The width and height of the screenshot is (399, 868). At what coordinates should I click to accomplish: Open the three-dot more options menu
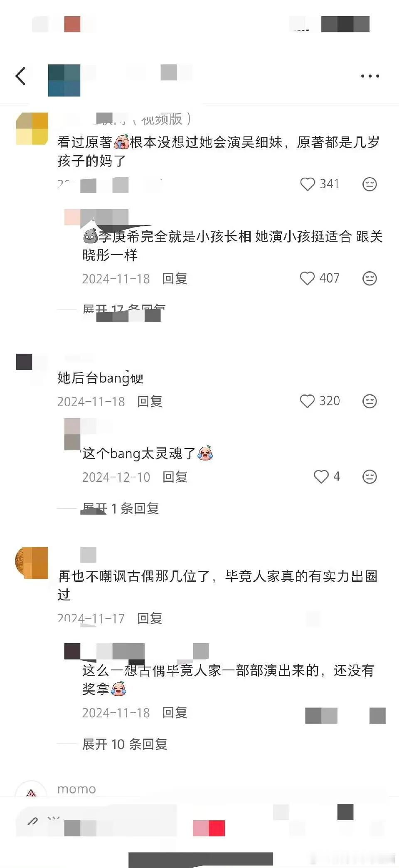coord(370,76)
